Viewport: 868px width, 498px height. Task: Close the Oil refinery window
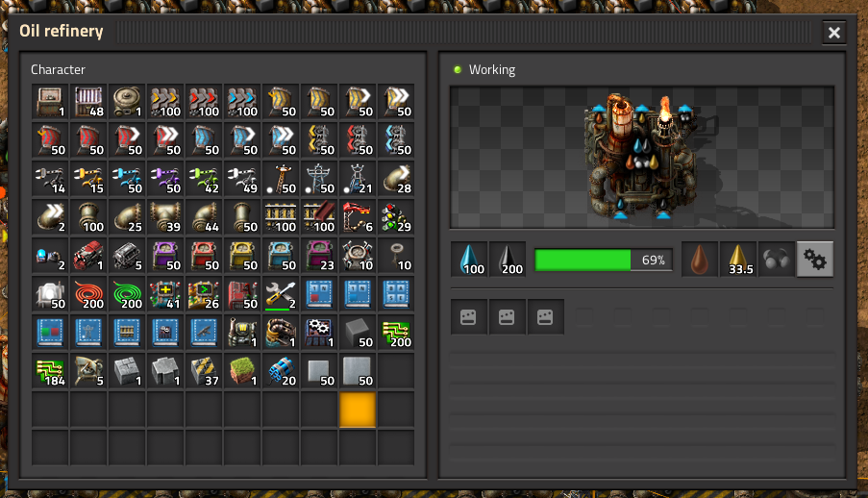pyautogui.click(x=834, y=33)
